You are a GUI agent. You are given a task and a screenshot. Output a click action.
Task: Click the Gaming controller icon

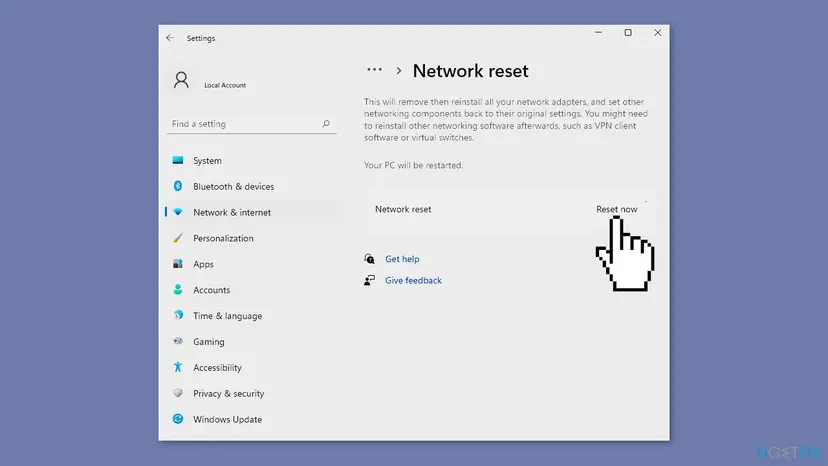(x=178, y=341)
